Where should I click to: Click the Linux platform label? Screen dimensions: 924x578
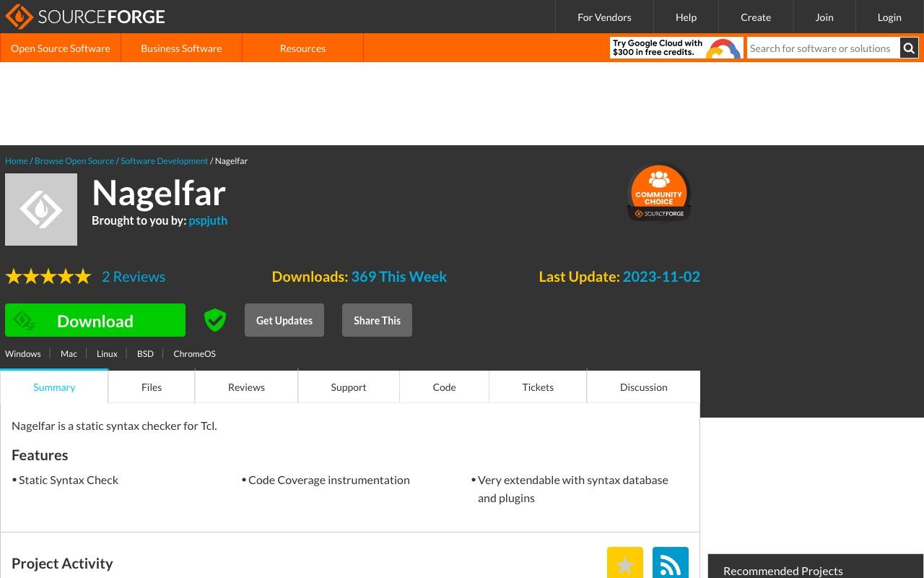pyautogui.click(x=107, y=353)
